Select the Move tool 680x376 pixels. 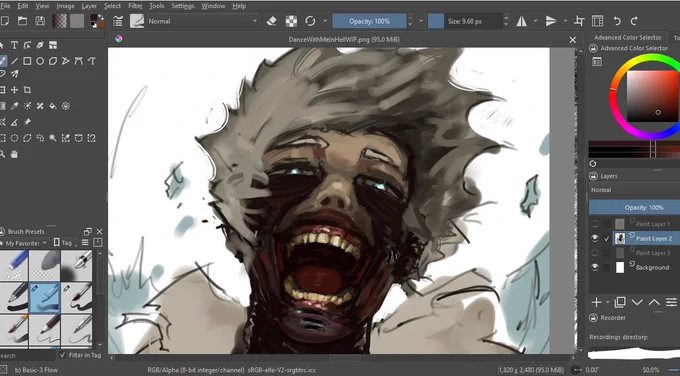click(x=14, y=90)
